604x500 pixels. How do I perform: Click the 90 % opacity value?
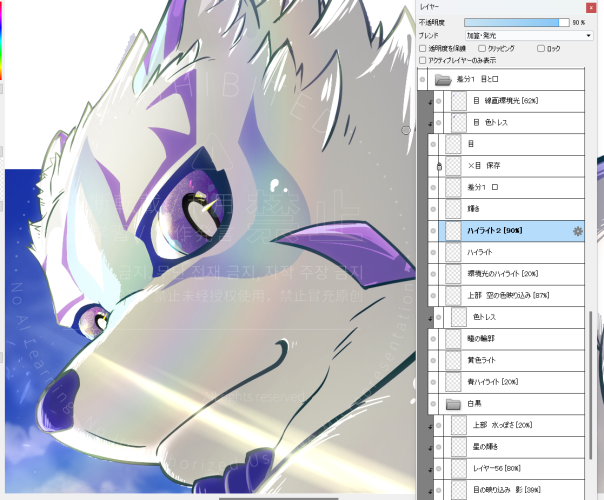[x=579, y=23]
